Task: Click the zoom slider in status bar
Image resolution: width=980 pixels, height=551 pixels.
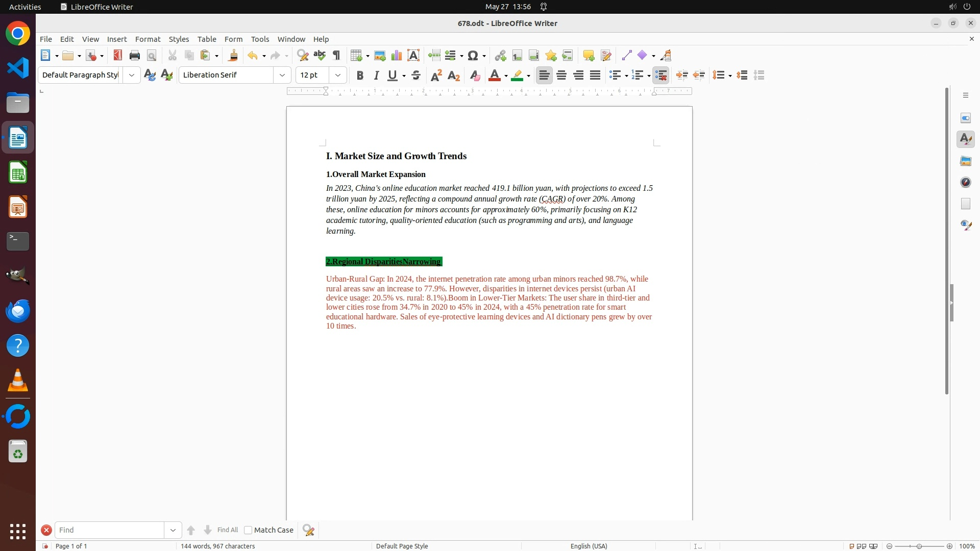Action: pos(919,546)
